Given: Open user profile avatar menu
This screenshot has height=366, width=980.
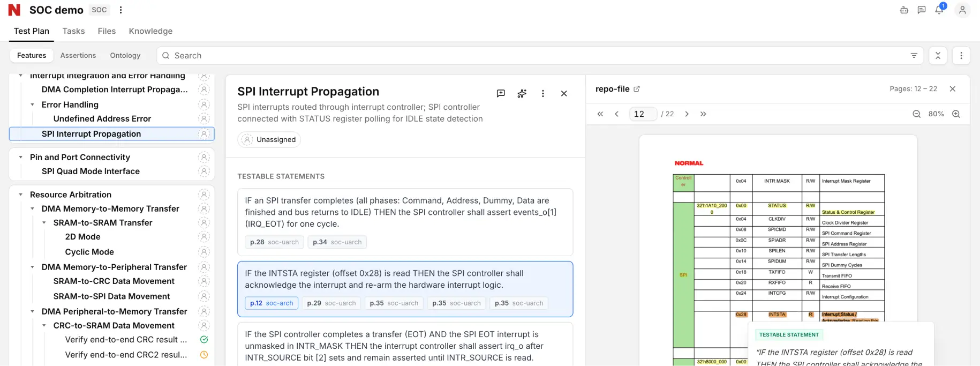Looking at the screenshot, I should coord(962,10).
